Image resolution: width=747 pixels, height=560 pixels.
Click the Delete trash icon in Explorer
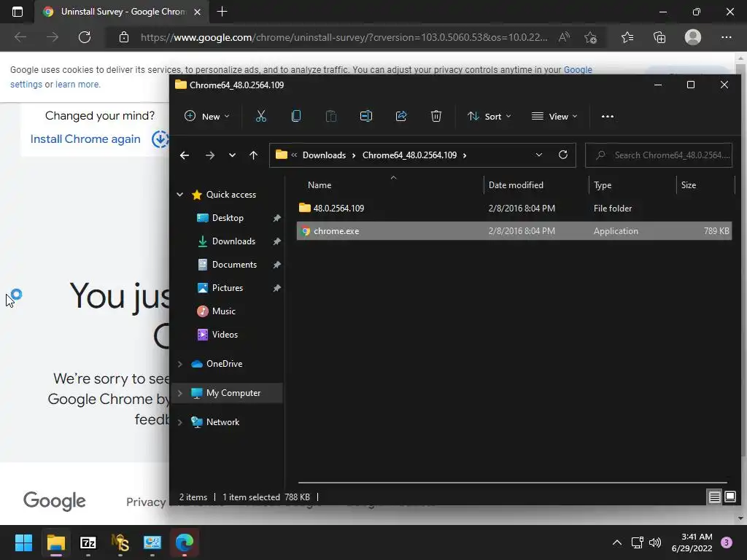(x=436, y=116)
